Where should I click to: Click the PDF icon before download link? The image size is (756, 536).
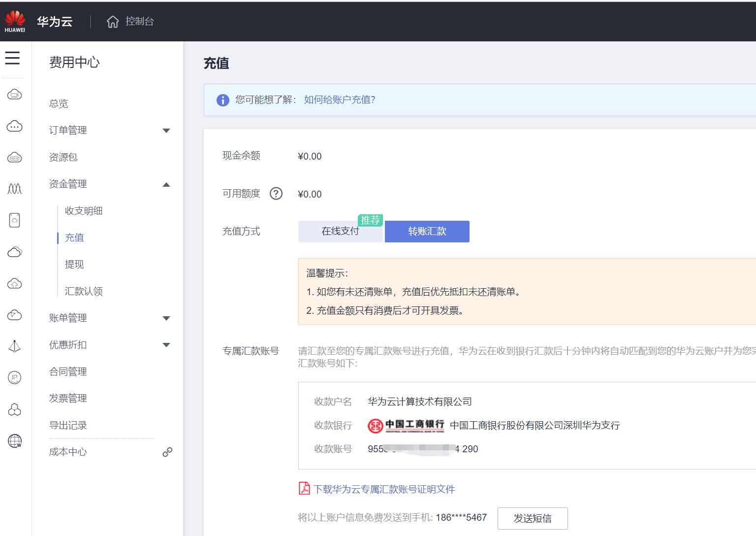305,488
